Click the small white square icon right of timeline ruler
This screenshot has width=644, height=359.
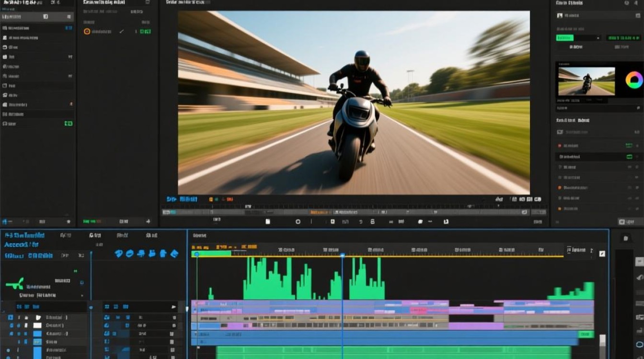pos(602,254)
